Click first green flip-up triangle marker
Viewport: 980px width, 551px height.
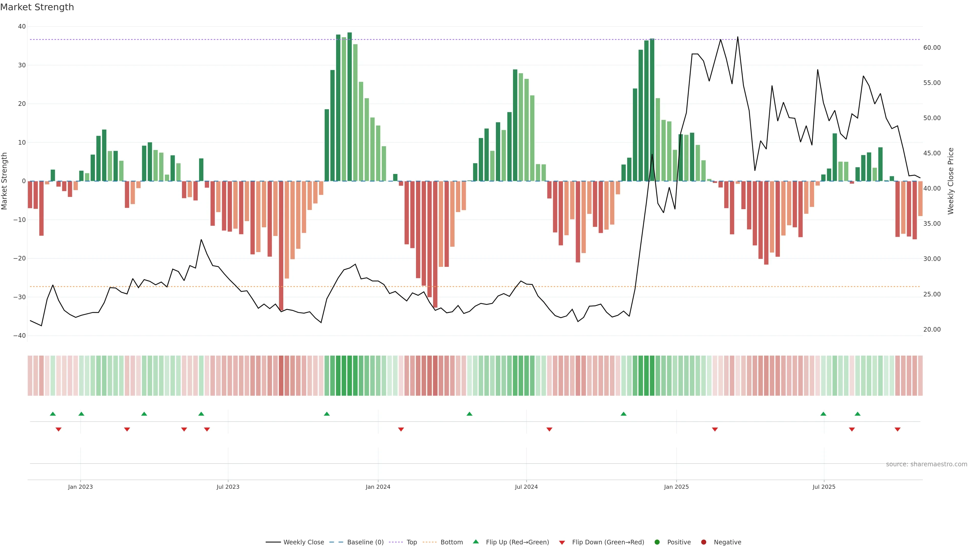53,414
